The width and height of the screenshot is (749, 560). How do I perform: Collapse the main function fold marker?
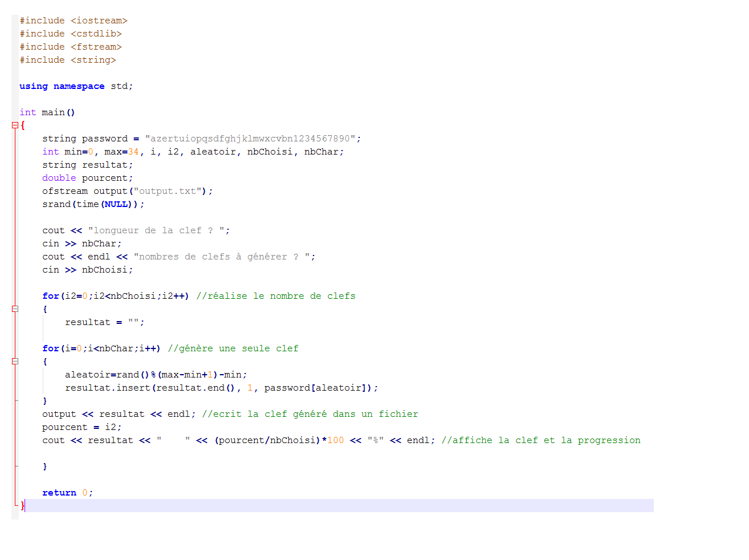tap(15, 125)
